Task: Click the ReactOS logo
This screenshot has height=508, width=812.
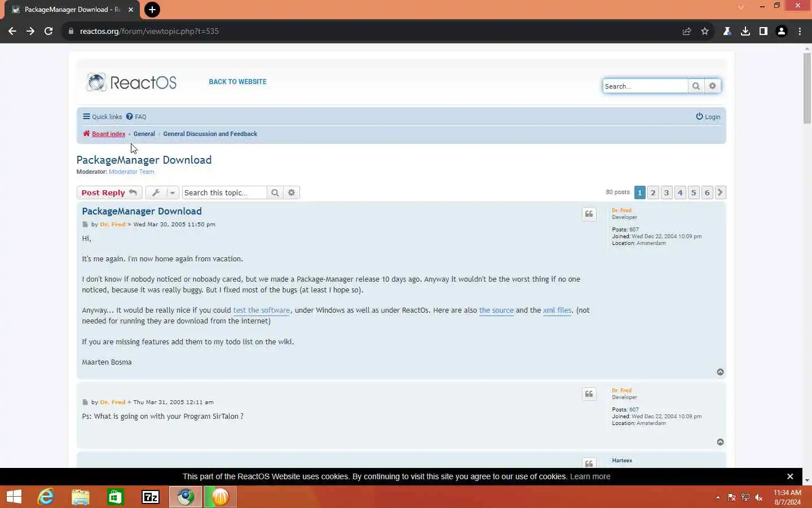Action: 131,82
